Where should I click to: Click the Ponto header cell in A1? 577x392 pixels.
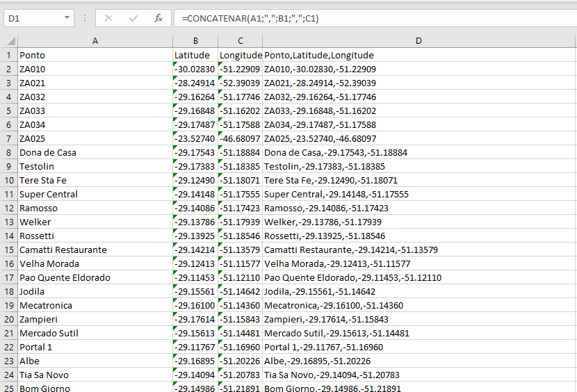tap(95, 55)
